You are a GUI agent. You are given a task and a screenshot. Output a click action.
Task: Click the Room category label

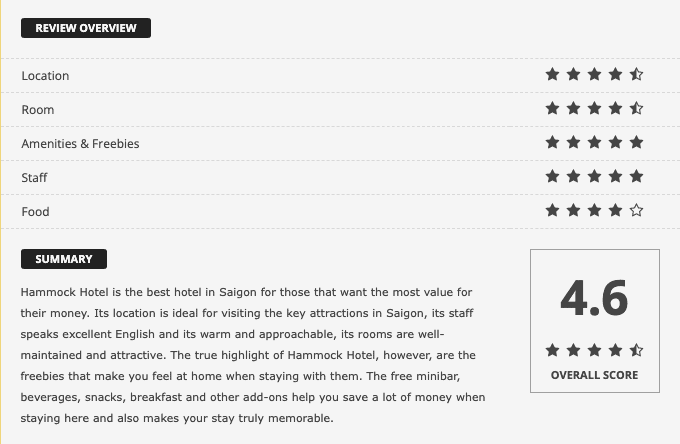[38, 110]
